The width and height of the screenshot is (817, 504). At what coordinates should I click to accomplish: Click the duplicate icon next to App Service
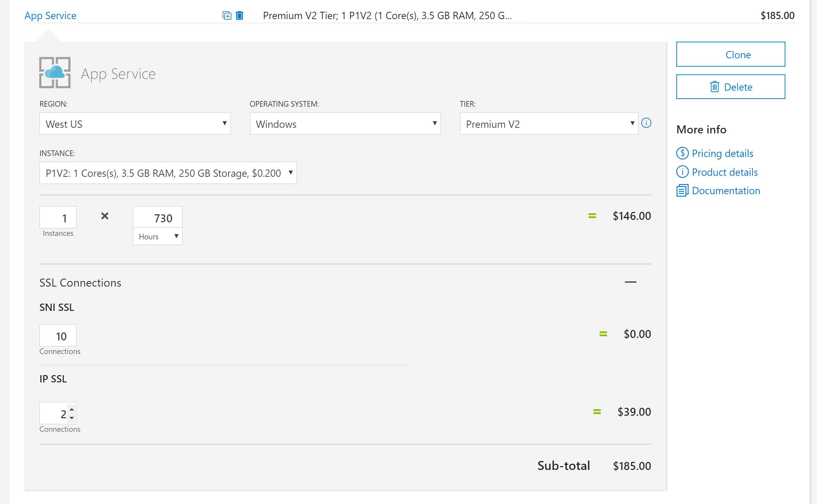click(227, 15)
